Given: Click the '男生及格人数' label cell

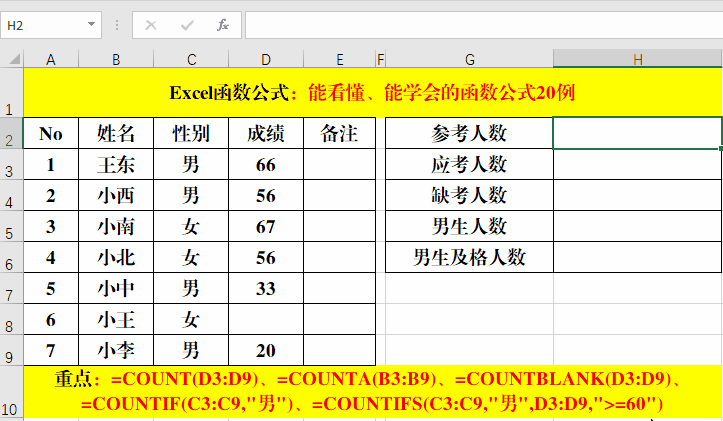Looking at the screenshot, I should coord(469,257).
